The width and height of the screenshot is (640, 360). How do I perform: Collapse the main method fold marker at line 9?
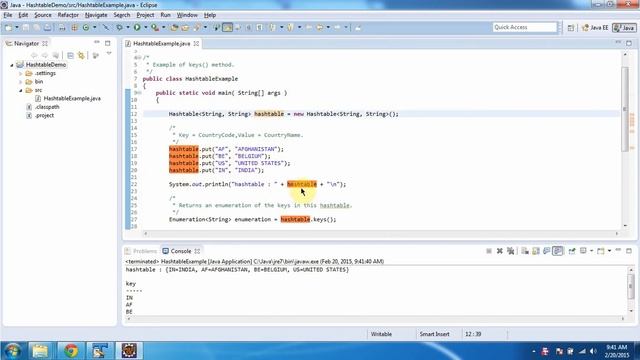(139, 93)
